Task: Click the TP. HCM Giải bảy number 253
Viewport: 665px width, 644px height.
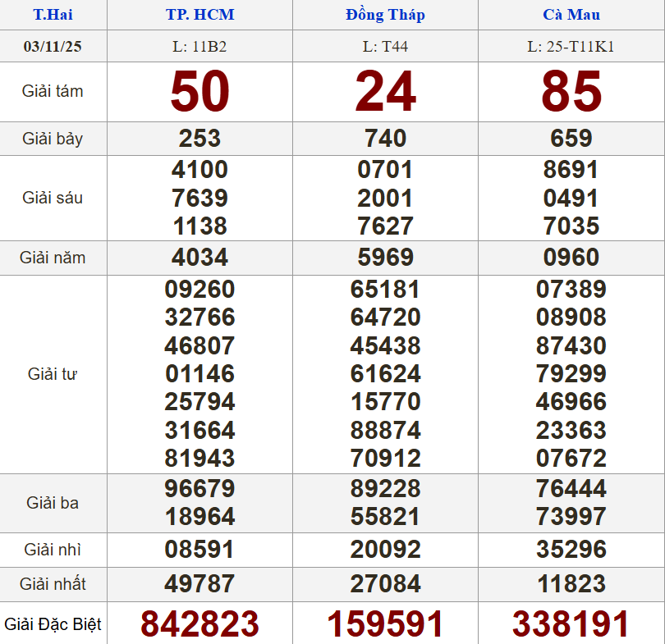Action: click(199, 138)
